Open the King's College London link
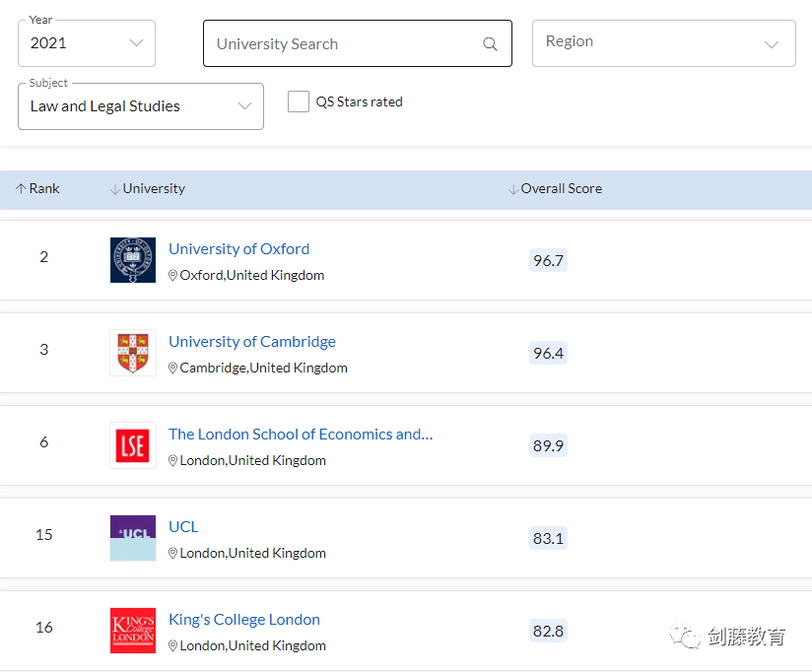This screenshot has width=812, height=672. coord(244,620)
